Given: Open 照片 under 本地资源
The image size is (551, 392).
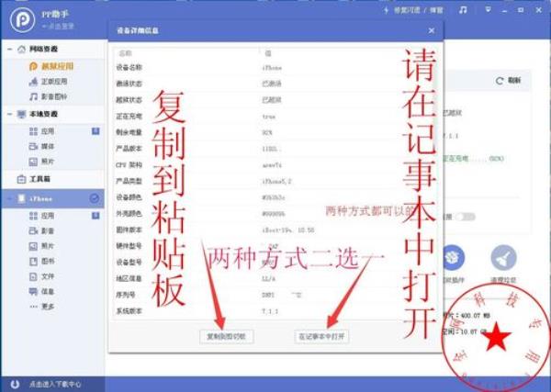Looking at the screenshot, I should [41, 162].
